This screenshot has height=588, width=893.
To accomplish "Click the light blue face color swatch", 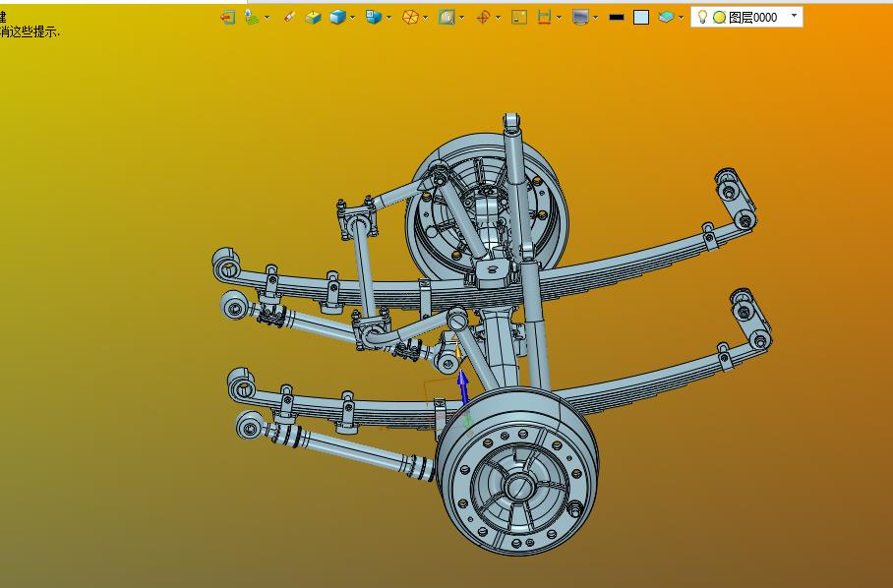I will click(x=641, y=17).
